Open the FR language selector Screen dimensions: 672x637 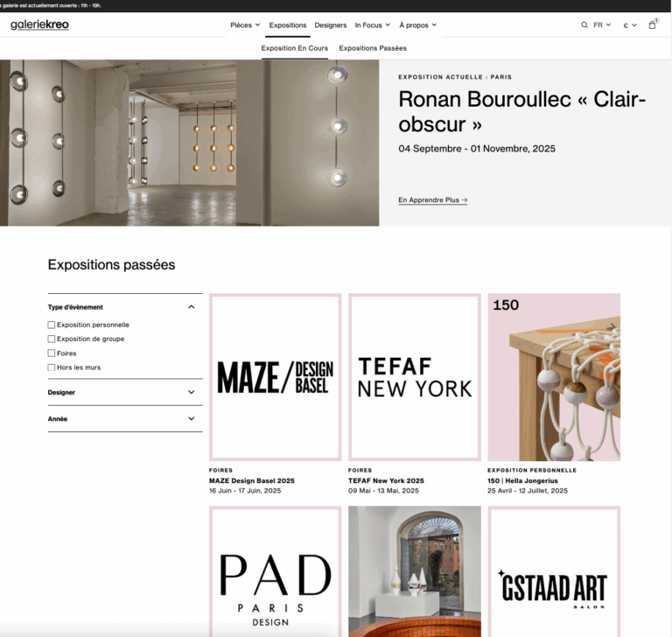pyautogui.click(x=602, y=25)
